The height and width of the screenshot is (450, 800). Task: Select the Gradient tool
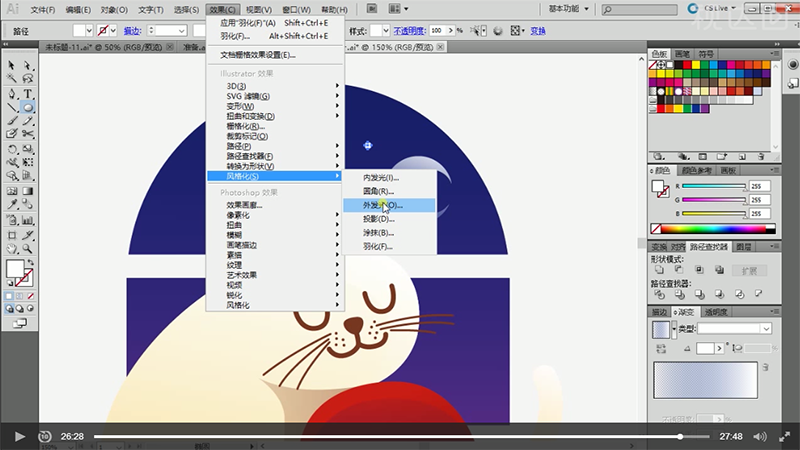point(28,191)
